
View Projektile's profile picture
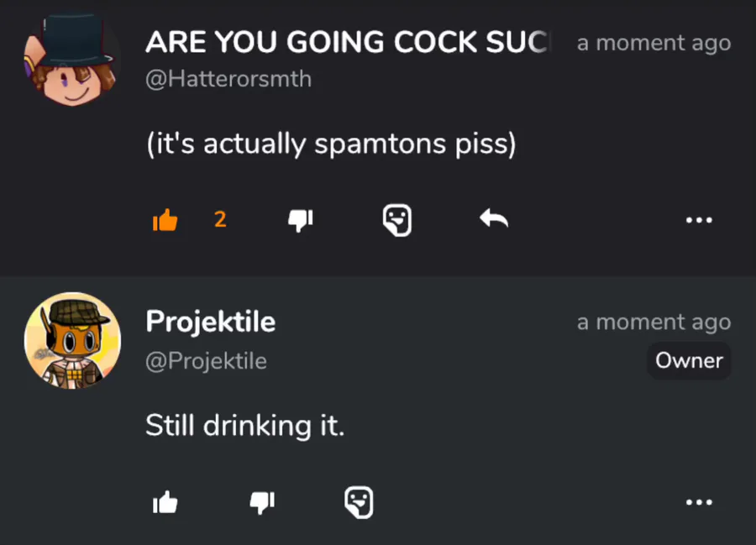point(72,340)
